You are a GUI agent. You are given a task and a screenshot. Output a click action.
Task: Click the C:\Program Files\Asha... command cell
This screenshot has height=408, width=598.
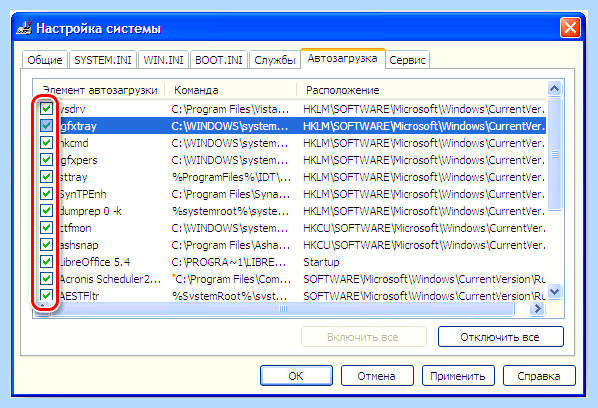(230, 245)
